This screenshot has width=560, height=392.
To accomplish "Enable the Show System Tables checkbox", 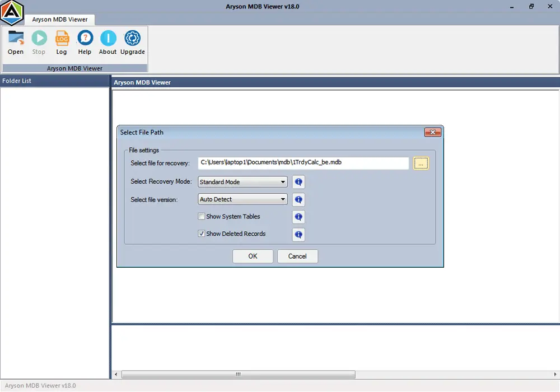I will pyautogui.click(x=201, y=216).
